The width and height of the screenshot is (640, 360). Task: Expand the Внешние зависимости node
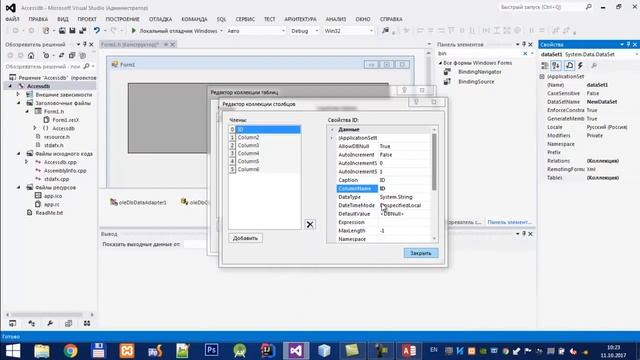click(x=18, y=94)
